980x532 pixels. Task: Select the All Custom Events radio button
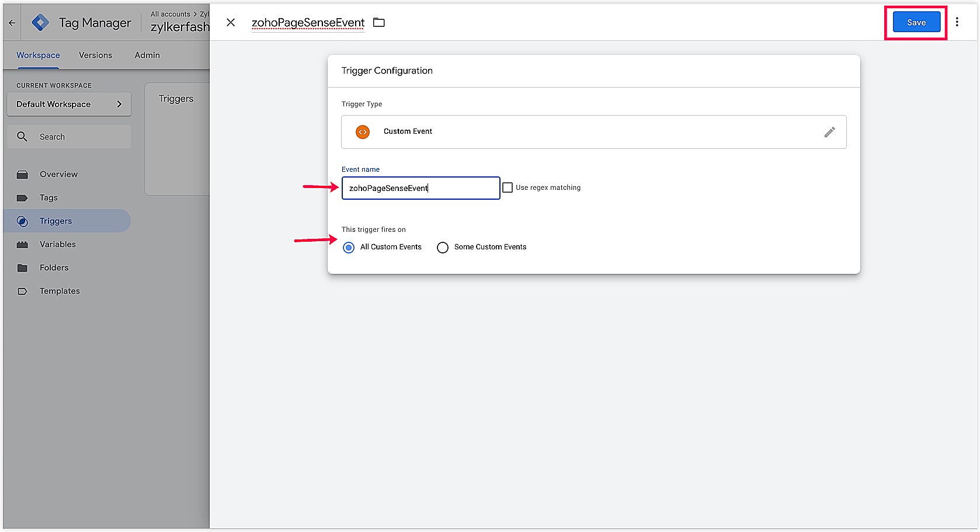point(349,248)
